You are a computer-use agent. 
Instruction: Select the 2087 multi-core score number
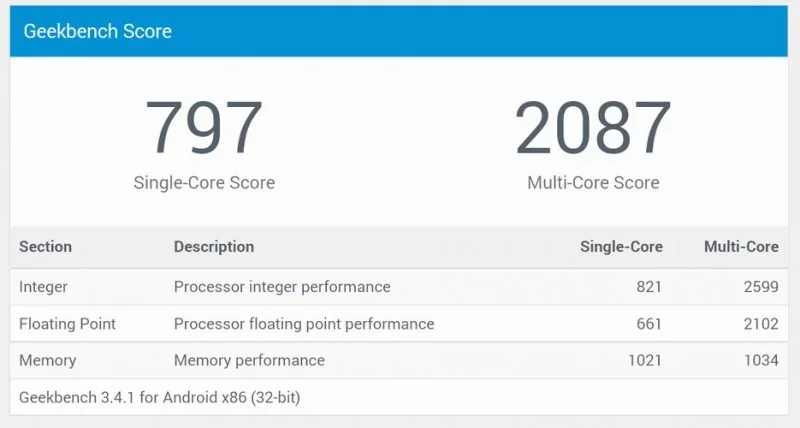pyautogui.click(x=593, y=128)
